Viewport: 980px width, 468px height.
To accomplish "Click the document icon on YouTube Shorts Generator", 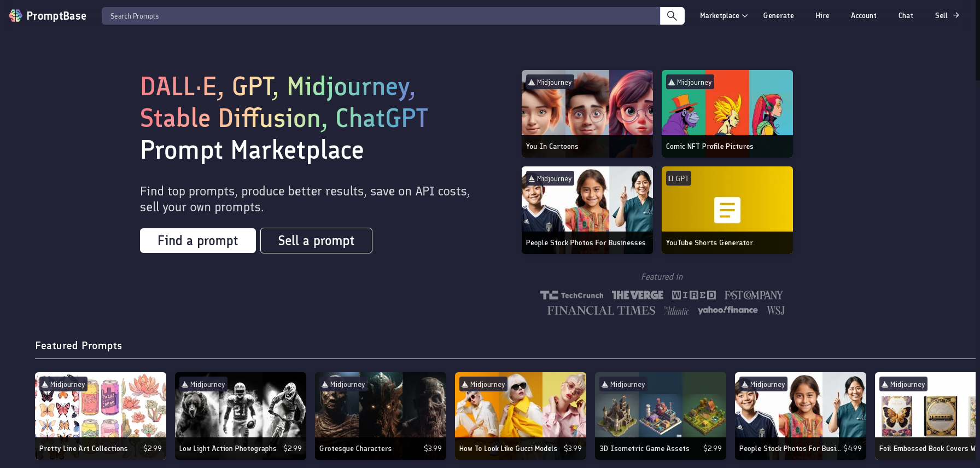I will pos(727,210).
